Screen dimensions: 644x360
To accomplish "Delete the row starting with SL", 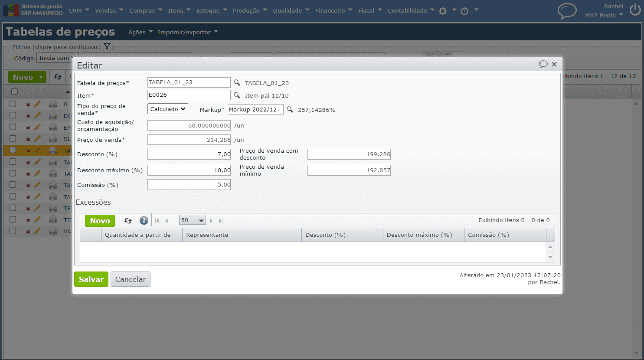I will click(28, 139).
